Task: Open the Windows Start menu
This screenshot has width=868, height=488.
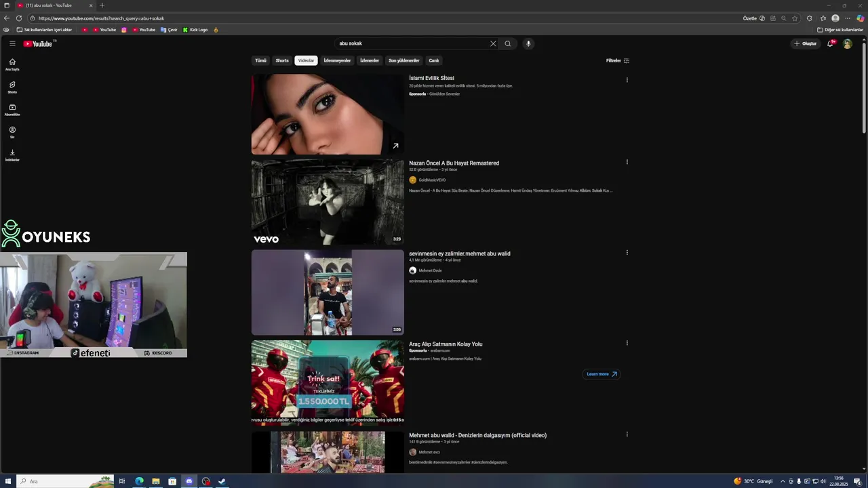Action: coord(8,481)
